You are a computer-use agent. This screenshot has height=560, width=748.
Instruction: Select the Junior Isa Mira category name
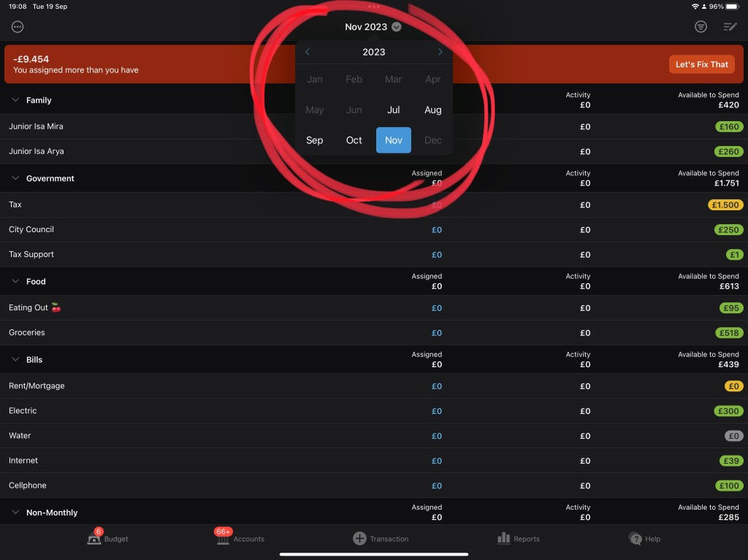coord(36,126)
